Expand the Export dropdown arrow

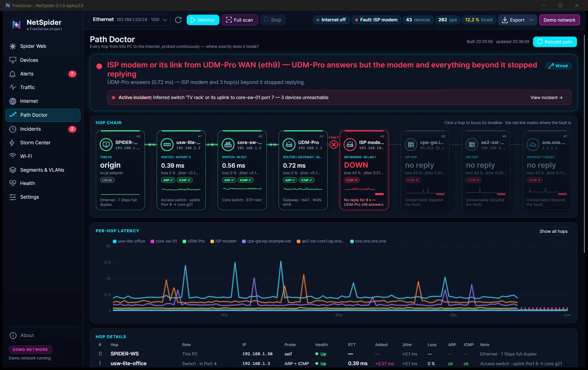[531, 20]
